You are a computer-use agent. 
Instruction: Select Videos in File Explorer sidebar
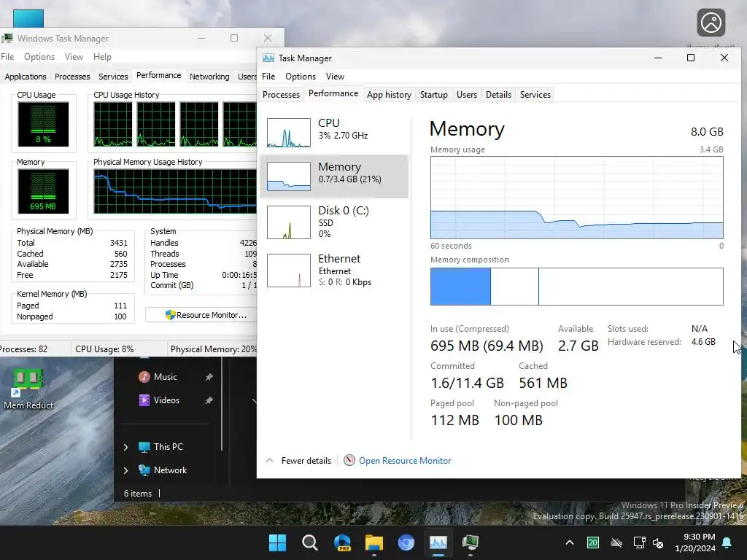click(x=166, y=400)
